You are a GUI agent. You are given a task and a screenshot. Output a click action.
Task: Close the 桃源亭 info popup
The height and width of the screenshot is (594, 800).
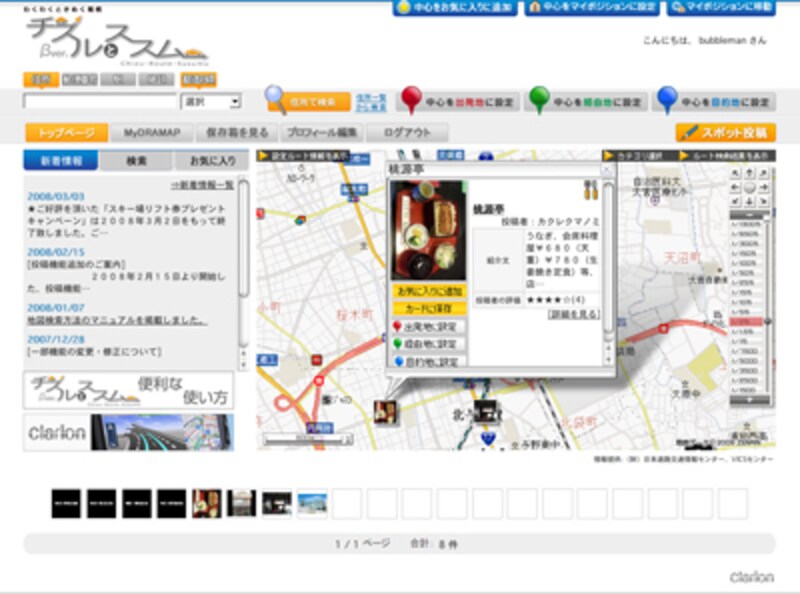607,170
